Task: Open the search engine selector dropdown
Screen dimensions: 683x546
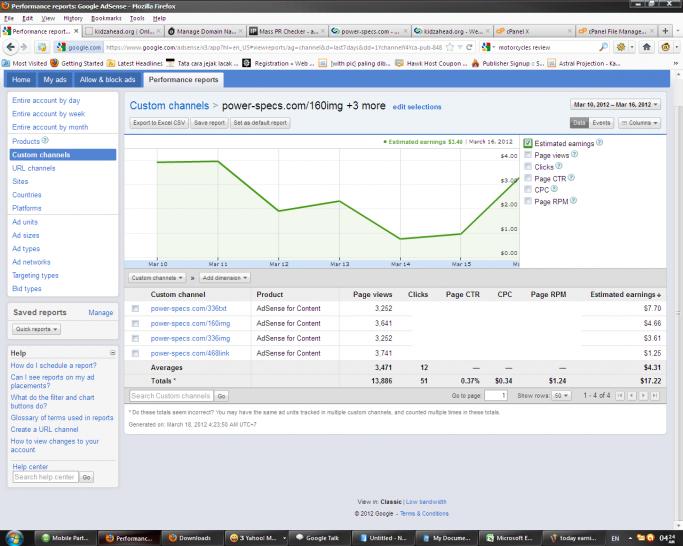Action: click(488, 47)
